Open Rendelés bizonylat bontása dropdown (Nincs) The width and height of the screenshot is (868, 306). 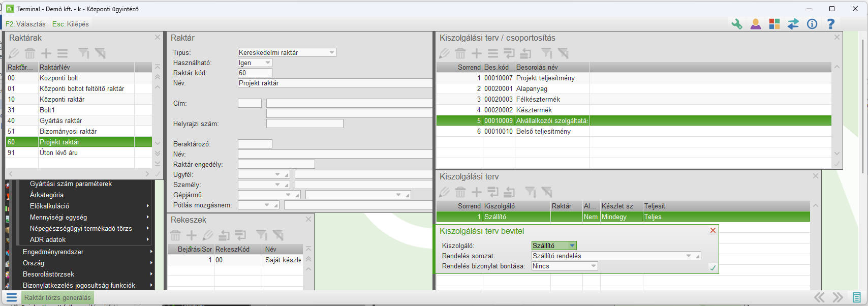[x=593, y=266]
